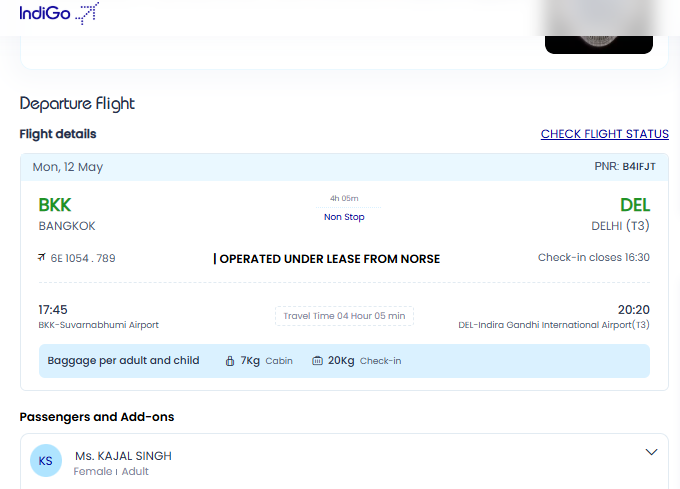Click the departure time 17:45
The image size is (680, 489).
tap(53, 310)
